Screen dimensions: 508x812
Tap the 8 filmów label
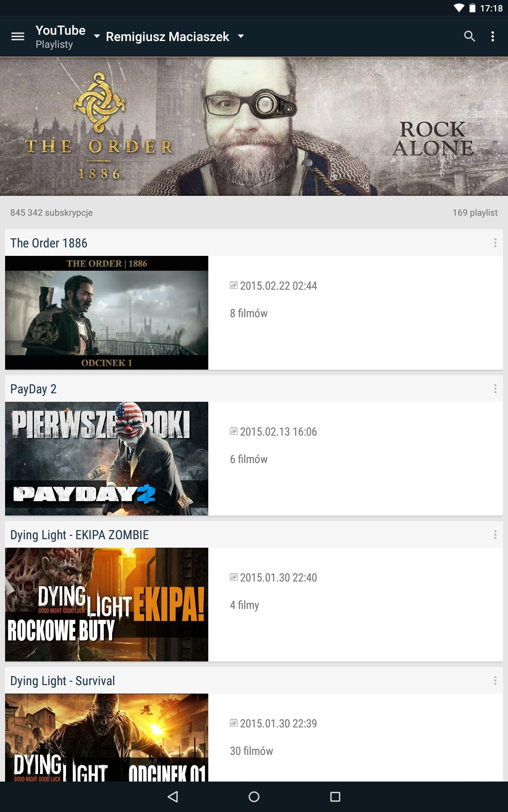pyautogui.click(x=249, y=313)
